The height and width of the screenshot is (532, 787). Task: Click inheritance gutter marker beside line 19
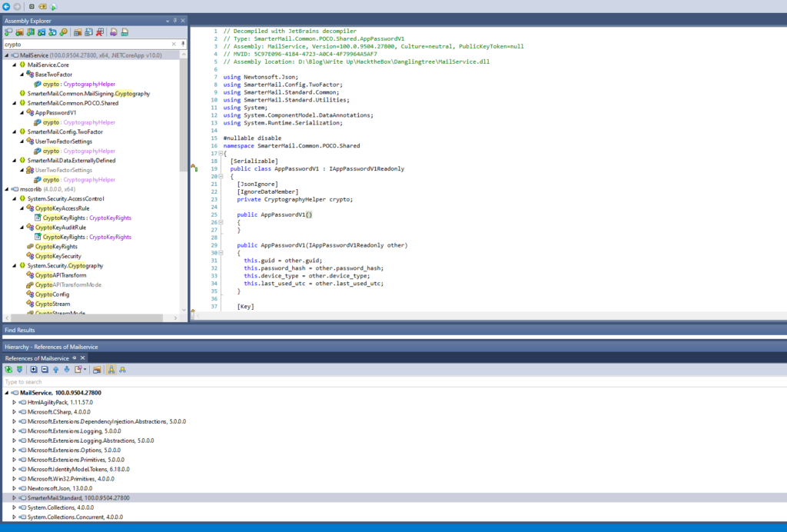point(194,168)
